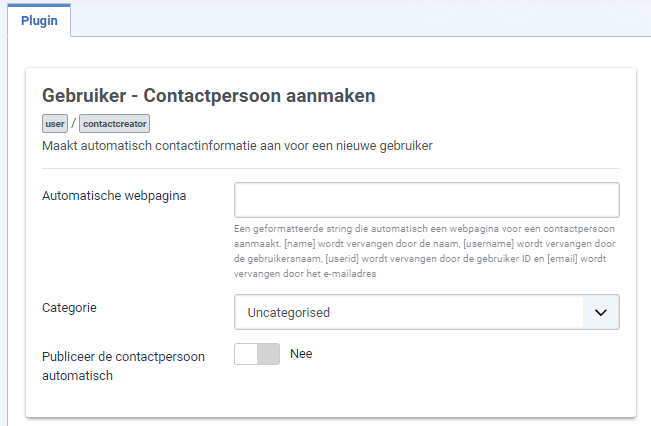Click the Automatische webpagina label
The height and width of the screenshot is (426, 651).
point(114,196)
